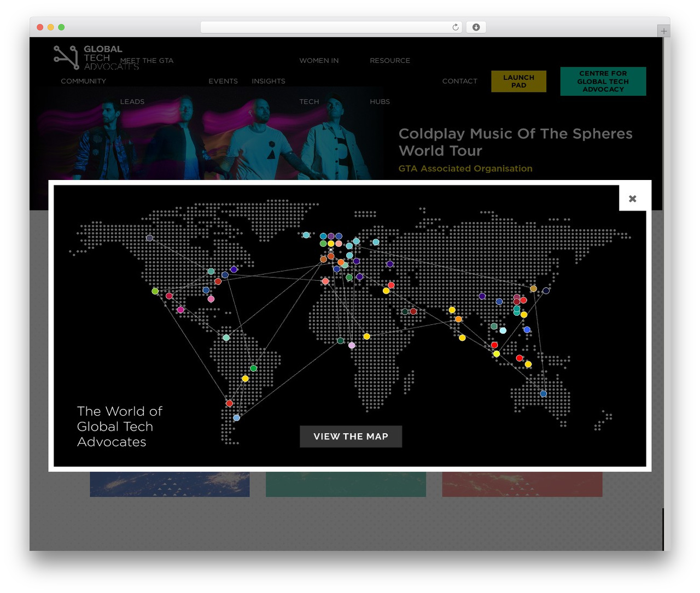Select the green marker on US west coast
Screen dimensions: 700x593
pos(155,291)
